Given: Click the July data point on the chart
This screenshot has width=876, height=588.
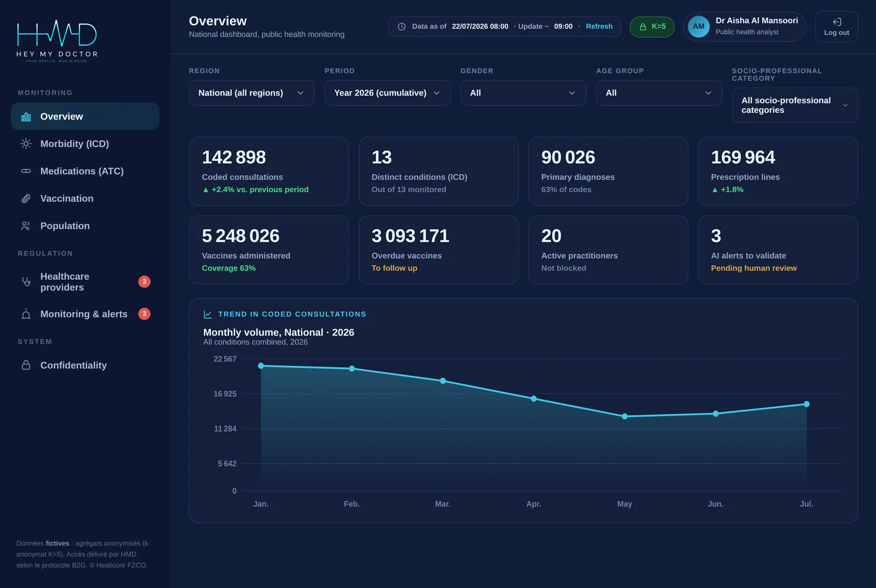Looking at the screenshot, I should point(806,404).
